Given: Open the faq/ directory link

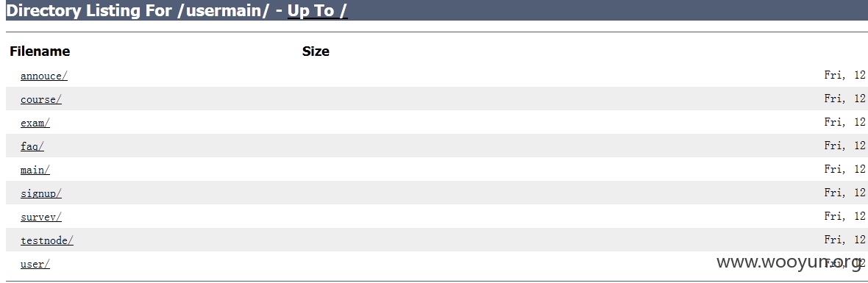Looking at the screenshot, I should tap(32, 146).
